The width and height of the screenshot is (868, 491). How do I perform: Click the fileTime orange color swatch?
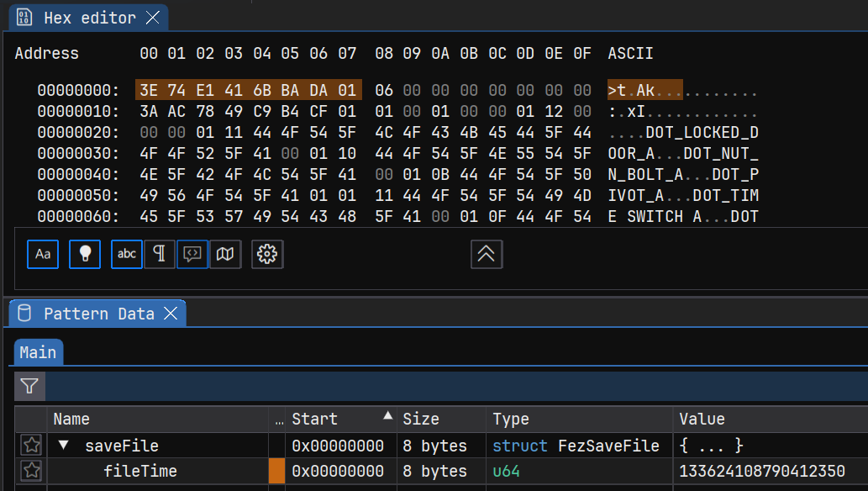coord(276,471)
